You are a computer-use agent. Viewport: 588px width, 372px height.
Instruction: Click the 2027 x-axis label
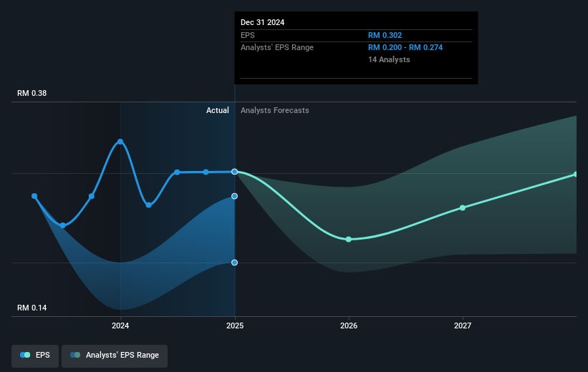coord(463,326)
